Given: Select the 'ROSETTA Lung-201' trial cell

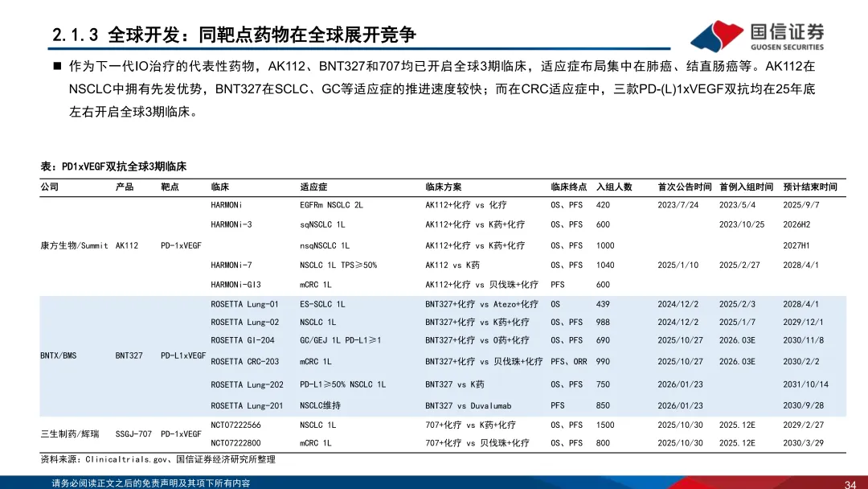Looking at the screenshot, I should coord(247,405).
